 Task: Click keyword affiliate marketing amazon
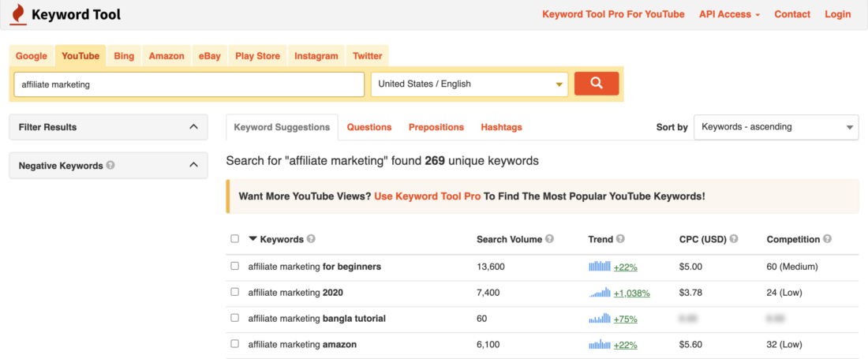(x=302, y=345)
